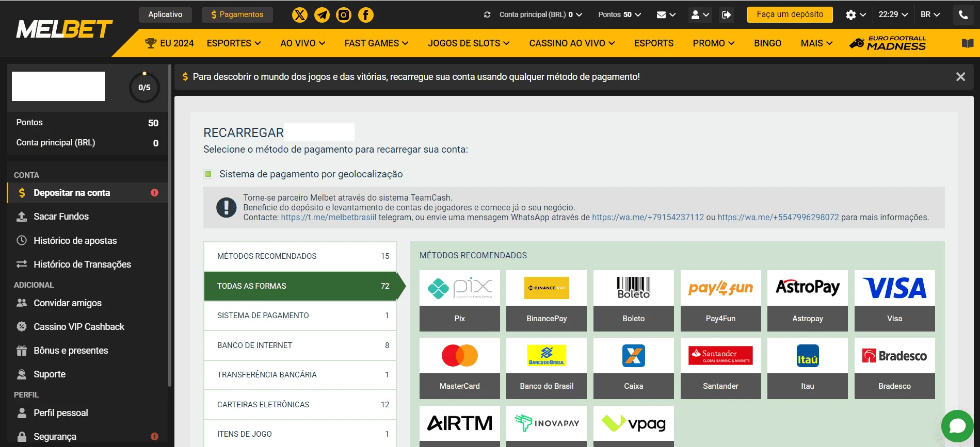The height and width of the screenshot is (447, 980).
Task: Click the 0/5 profile progress circle
Action: [144, 87]
